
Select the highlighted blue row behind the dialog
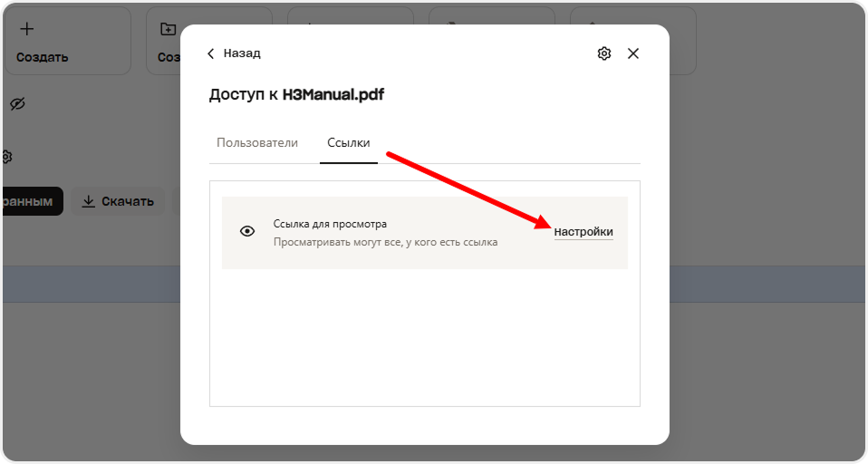[x=91, y=284]
